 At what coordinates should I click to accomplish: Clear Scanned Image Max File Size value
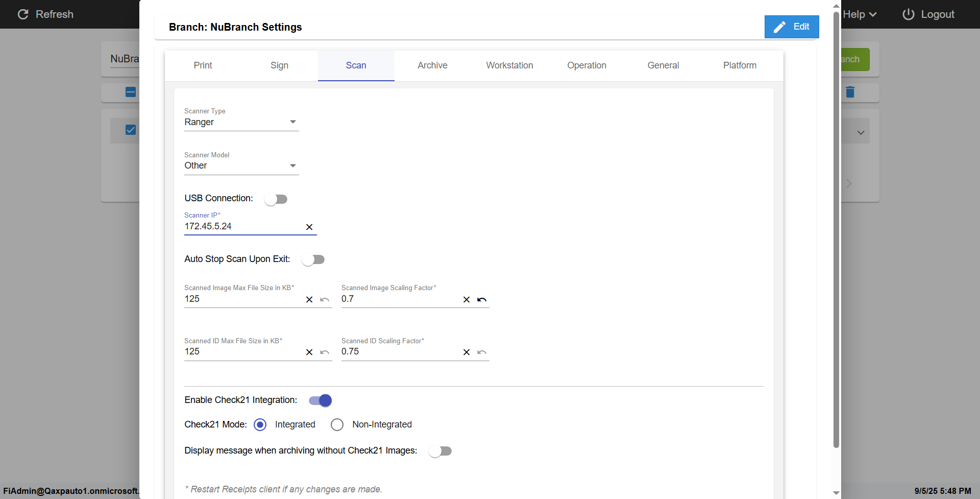(309, 300)
